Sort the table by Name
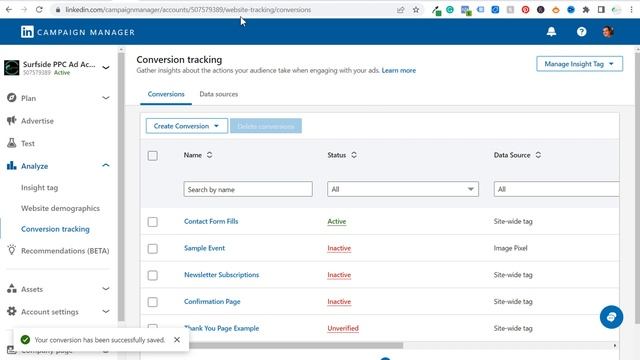The image size is (640, 360). tap(209, 155)
